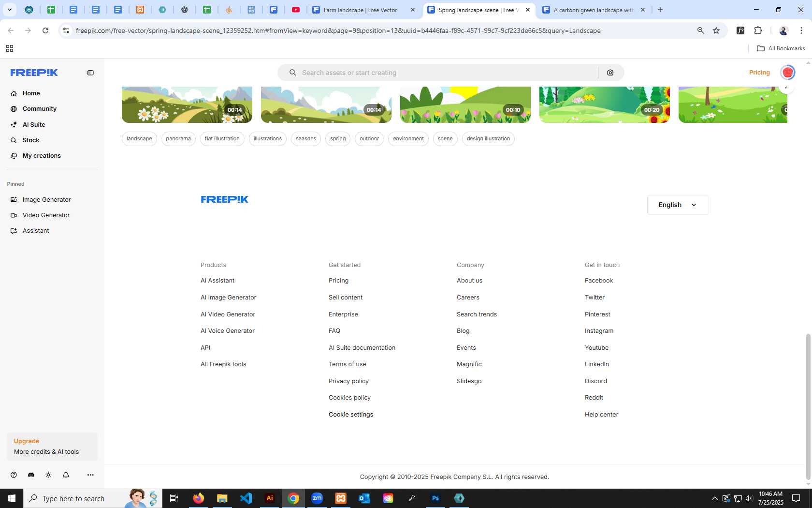Screen dimensions: 812x508
Task: Open Help center footer link
Action: (x=601, y=415)
